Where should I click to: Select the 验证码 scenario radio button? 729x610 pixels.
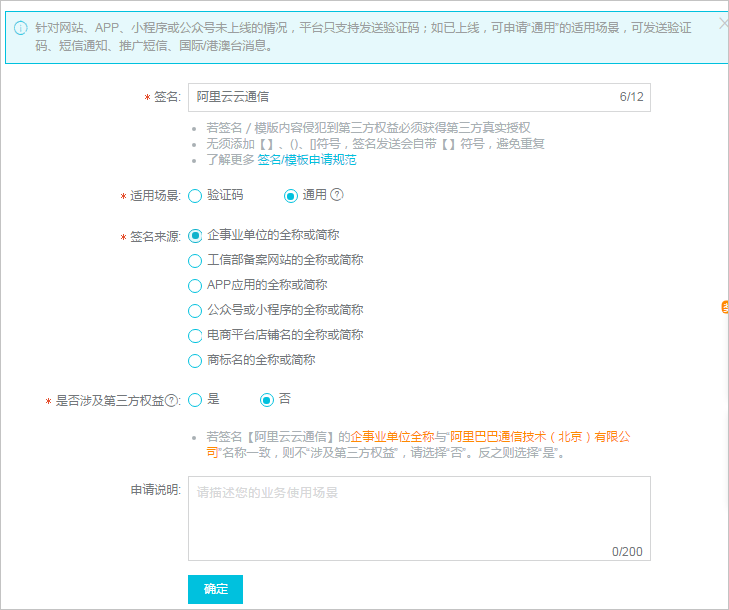(195, 196)
